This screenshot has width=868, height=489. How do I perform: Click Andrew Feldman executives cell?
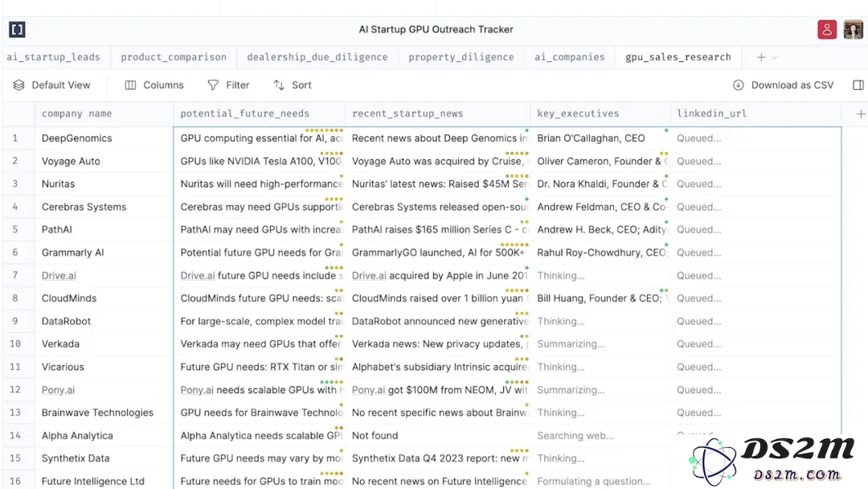tap(600, 207)
